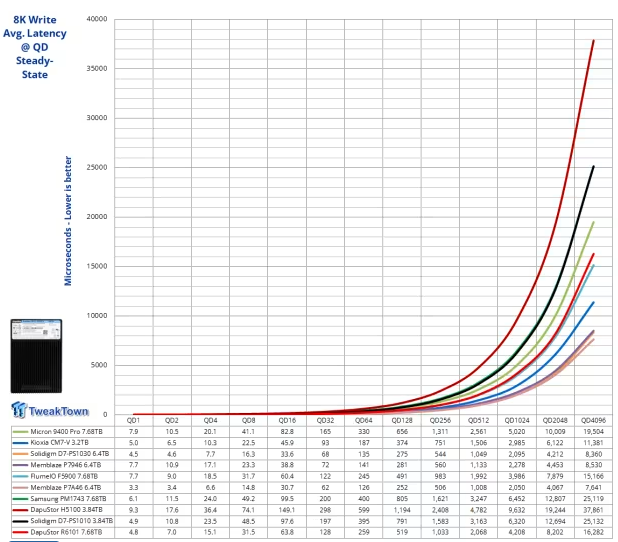Click the value 37,861 for DapuStor H5100
The height and width of the screenshot is (542, 618).
pos(593,510)
